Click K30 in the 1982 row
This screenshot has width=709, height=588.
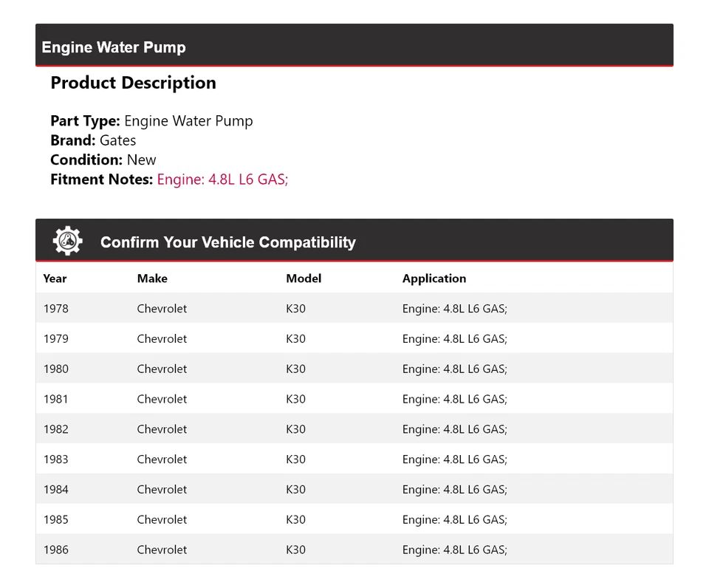tap(295, 429)
